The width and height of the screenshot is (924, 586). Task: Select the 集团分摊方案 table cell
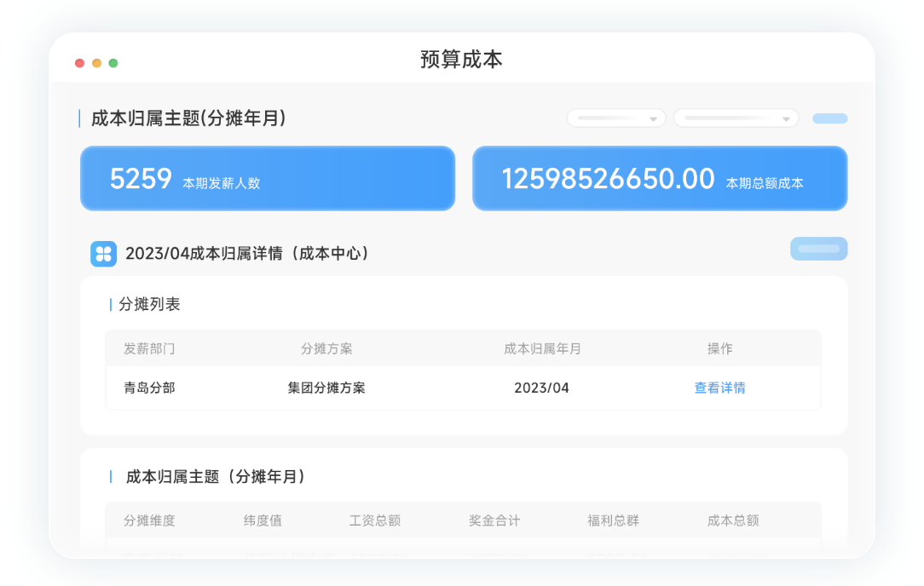[x=326, y=388]
